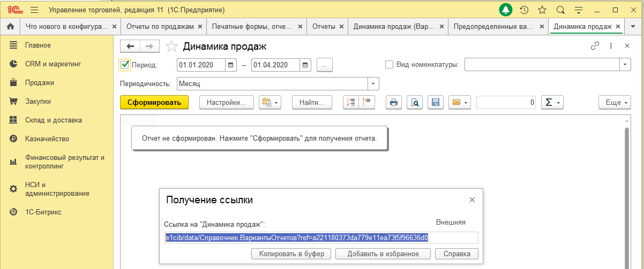Screen dimensions: 644x269
Task: Open print preview with magnifier icon
Action: (x=415, y=102)
